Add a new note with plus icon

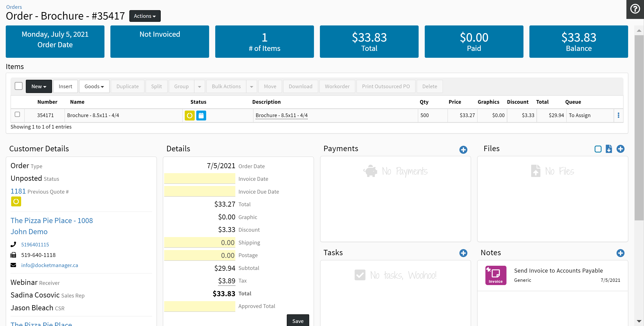point(620,253)
